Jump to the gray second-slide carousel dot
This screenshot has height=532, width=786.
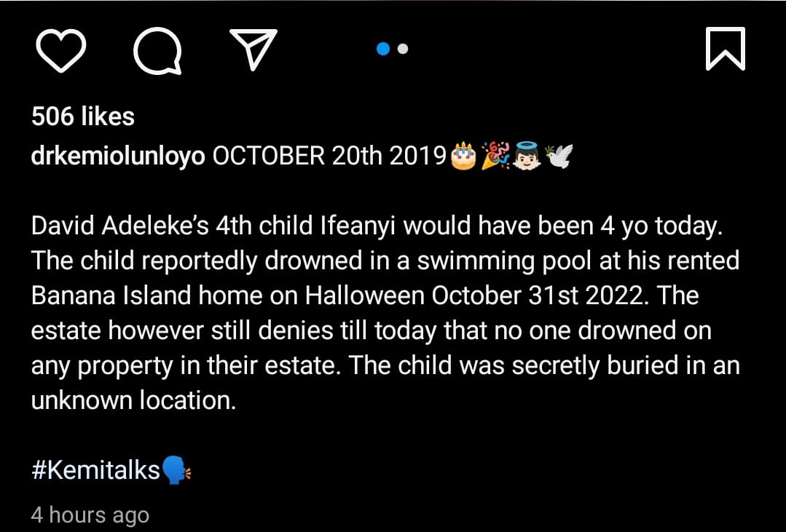coord(403,49)
